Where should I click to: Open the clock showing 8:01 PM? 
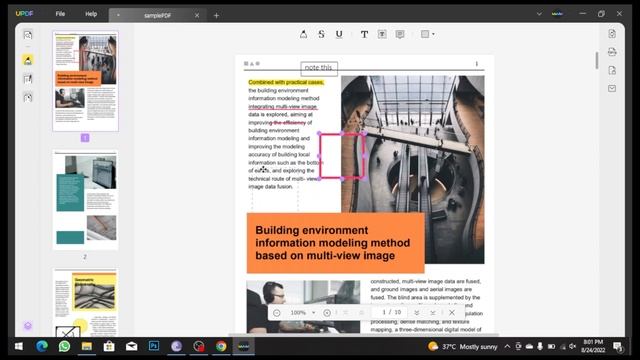593,346
